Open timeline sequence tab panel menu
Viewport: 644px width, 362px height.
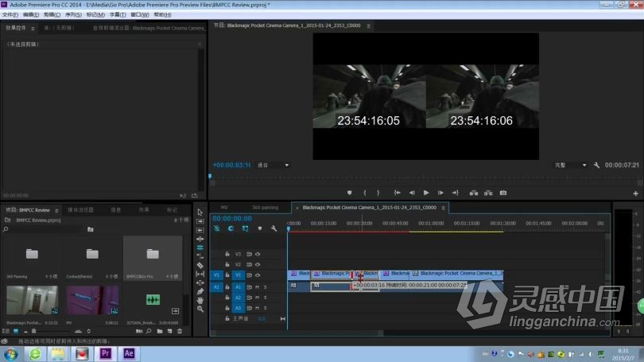[443, 208]
